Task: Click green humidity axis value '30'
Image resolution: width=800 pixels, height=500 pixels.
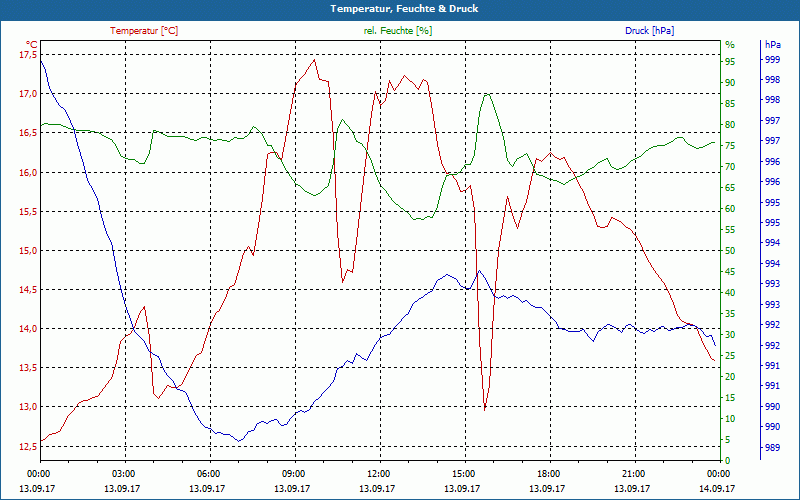Action: coord(730,335)
